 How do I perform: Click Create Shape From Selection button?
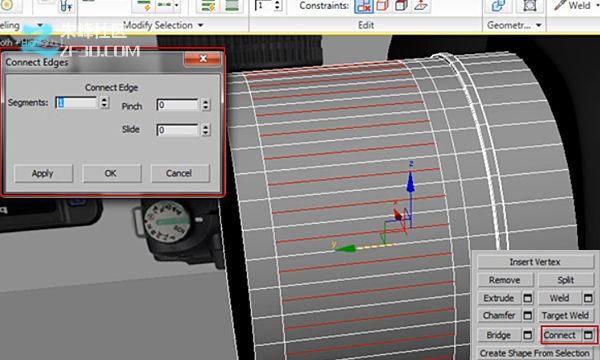tap(535, 353)
